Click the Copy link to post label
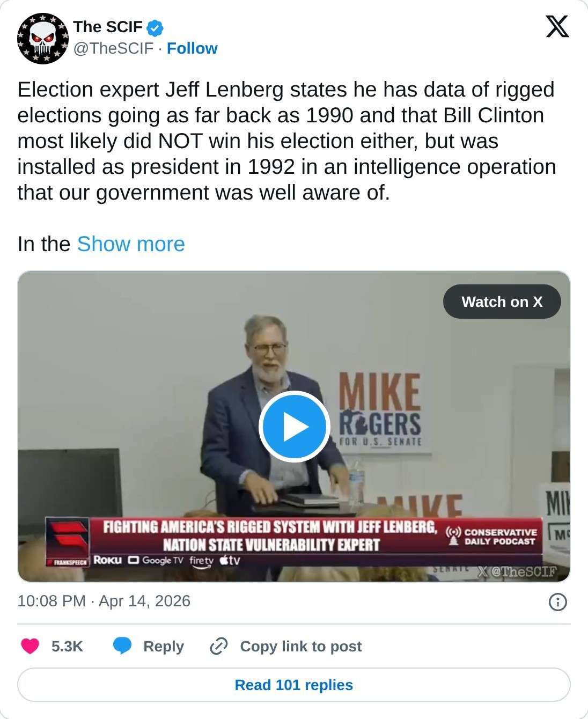Image resolution: width=588 pixels, height=719 pixels. pos(300,646)
